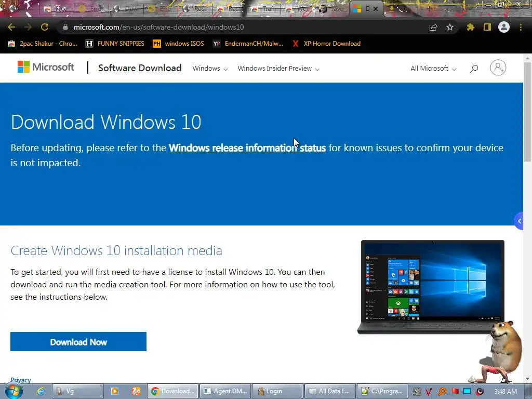Click the red flag tray icon
The height and width of the screenshot is (399, 532).
[x=455, y=392]
